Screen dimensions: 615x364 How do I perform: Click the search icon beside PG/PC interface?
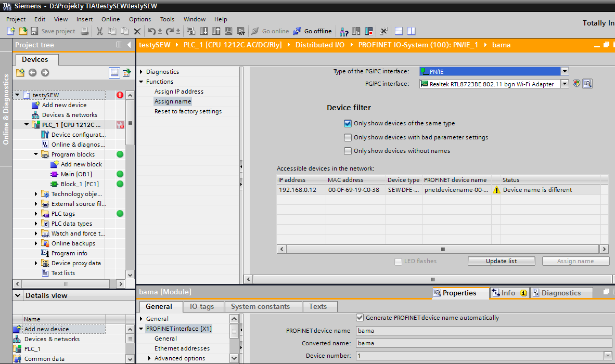pyautogui.click(x=587, y=84)
